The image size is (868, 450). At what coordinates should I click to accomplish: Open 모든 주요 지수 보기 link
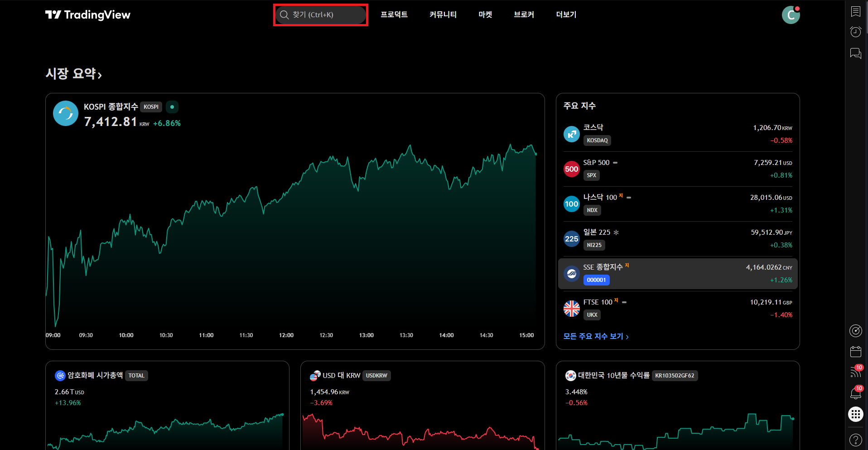[596, 336]
